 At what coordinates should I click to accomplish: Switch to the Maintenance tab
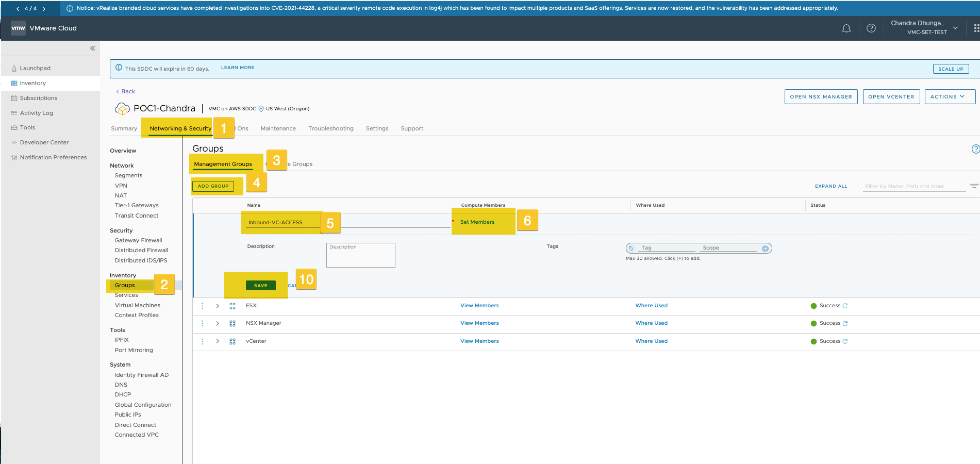coord(278,128)
